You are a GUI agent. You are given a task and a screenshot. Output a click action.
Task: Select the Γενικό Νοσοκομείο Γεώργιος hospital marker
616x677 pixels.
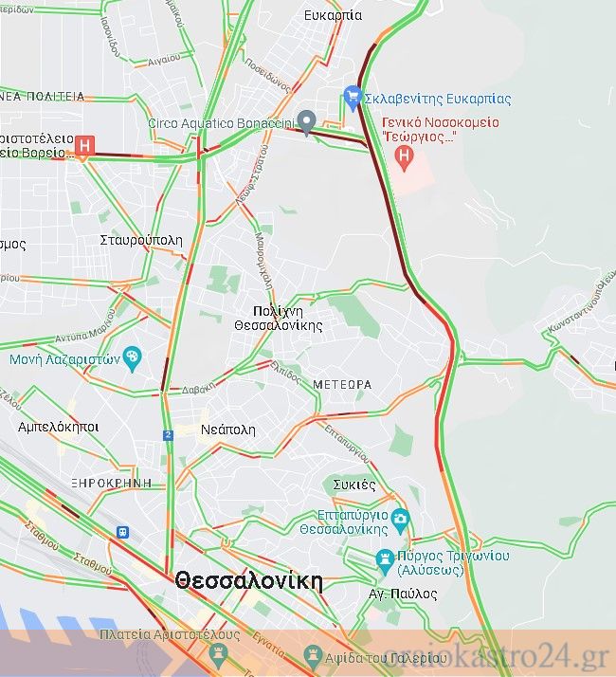coord(404,157)
